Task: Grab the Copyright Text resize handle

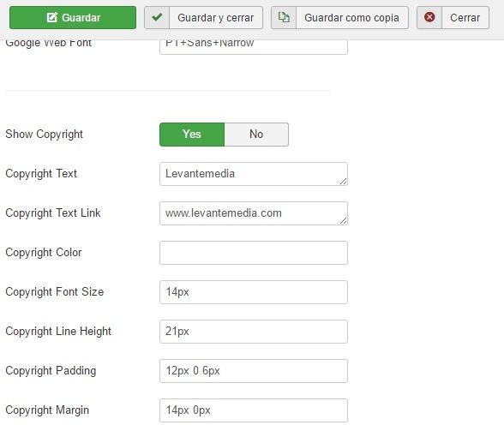Action: pos(343,182)
